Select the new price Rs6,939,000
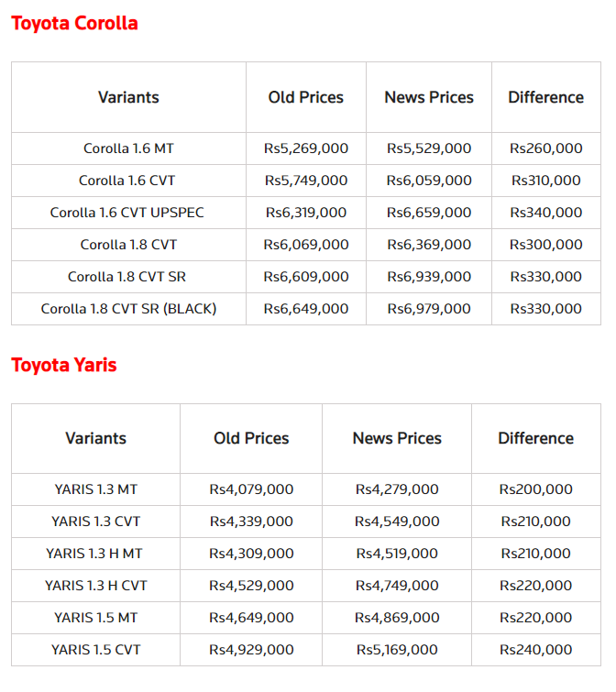 click(x=429, y=277)
